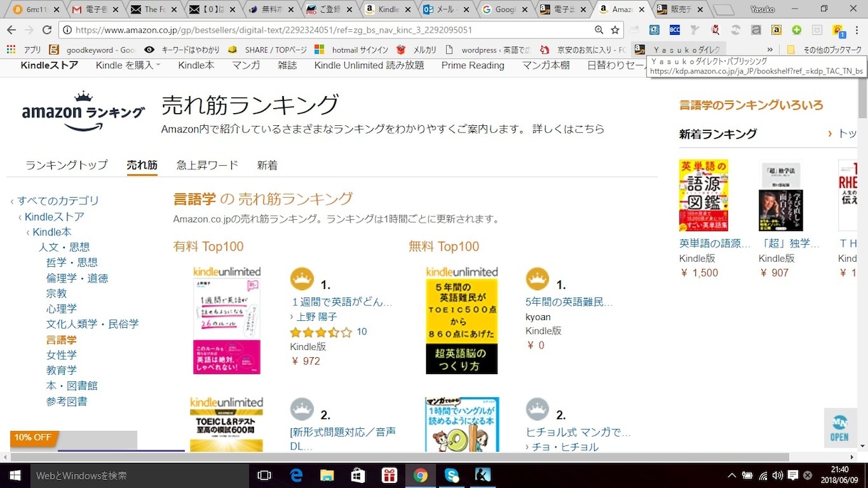This screenshot has width=868, height=488.
Task: Select 急上昇ワード tab
Action: coord(207,165)
